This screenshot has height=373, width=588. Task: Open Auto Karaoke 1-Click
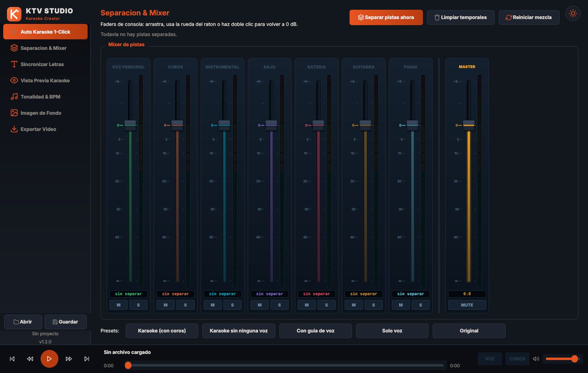(45, 32)
